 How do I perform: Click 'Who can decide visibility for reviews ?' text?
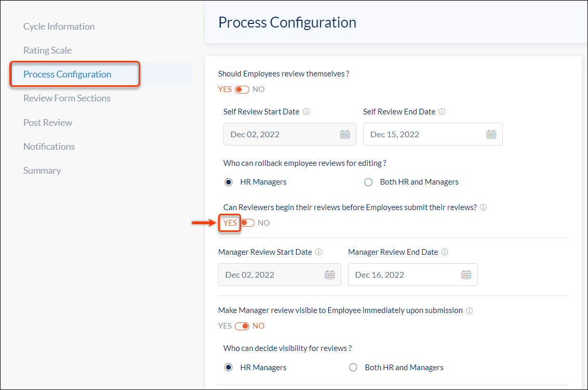[x=288, y=348]
